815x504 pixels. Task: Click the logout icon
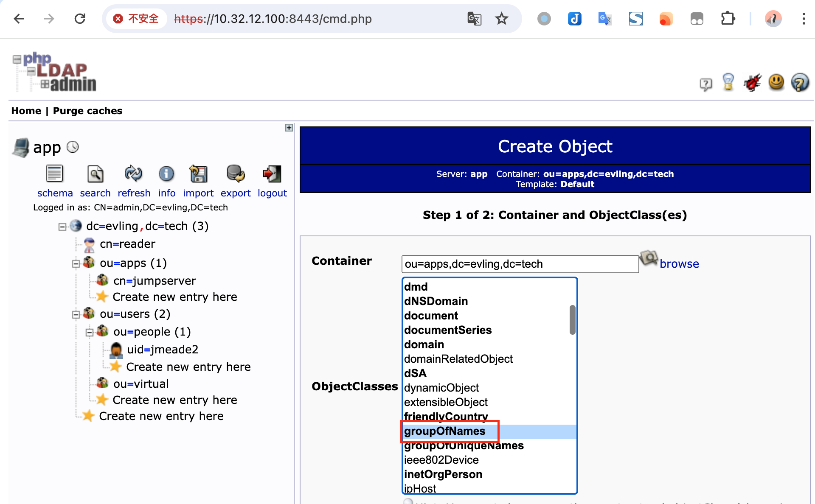(x=272, y=174)
